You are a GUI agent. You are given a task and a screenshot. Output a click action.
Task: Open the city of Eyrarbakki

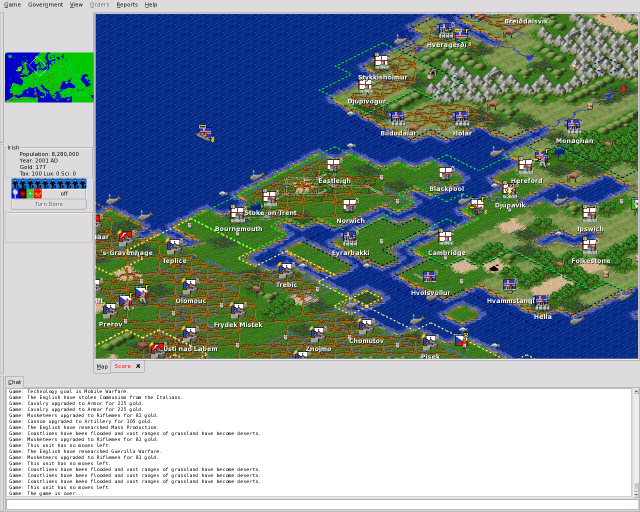tap(349, 238)
